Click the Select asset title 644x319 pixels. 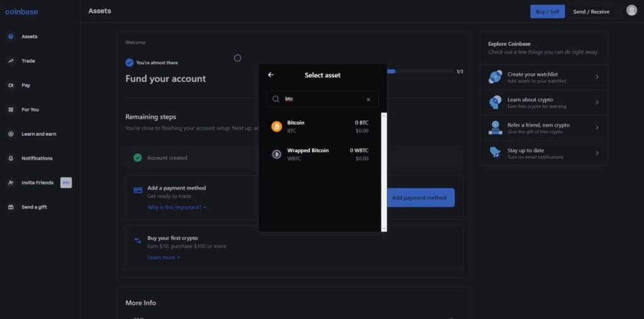pos(323,75)
